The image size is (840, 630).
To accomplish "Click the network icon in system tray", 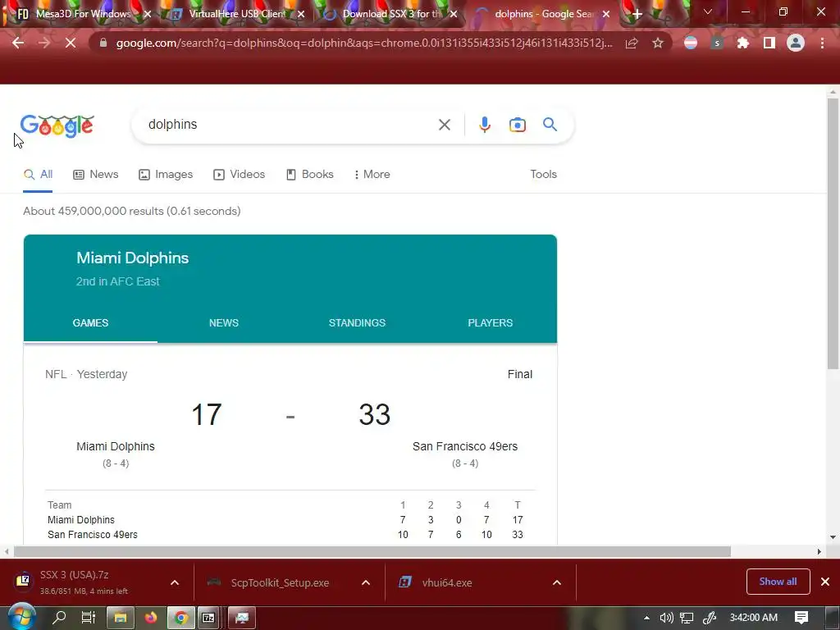I will click(x=687, y=618).
